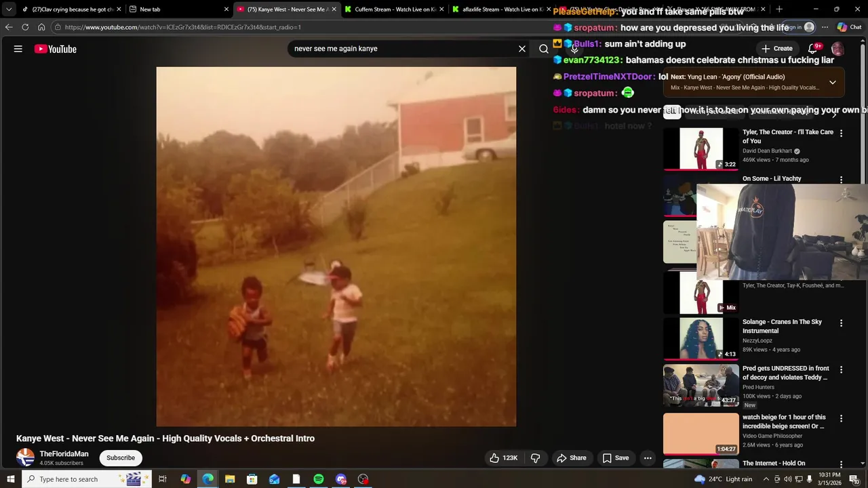This screenshot has width=868, height=488.
Task: Open Edge settings and more menu
Action: pos(825,27)
